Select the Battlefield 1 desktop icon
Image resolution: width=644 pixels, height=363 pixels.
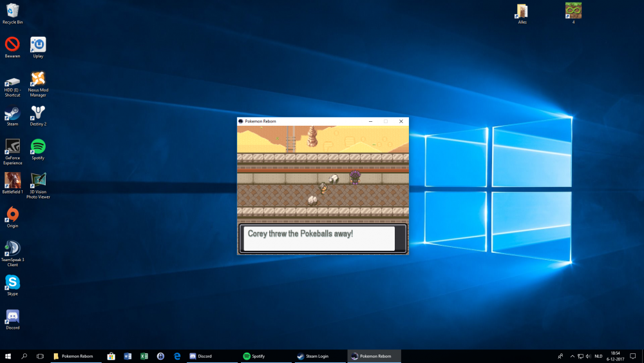pyautogui.click(x=12, y=181)
